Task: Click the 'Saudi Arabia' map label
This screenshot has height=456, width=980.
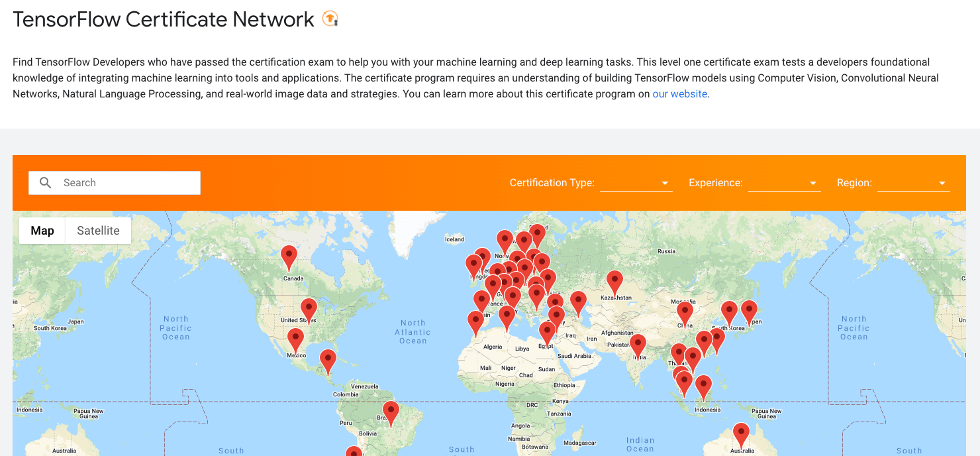Action: 573,356
